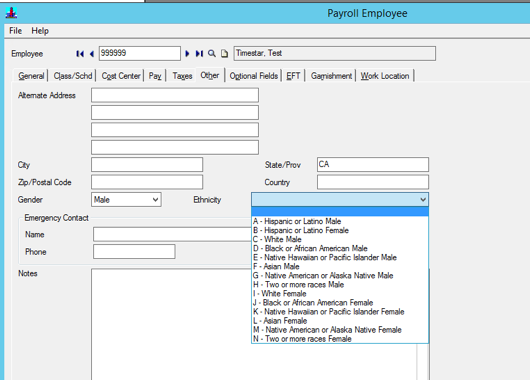
Task: Go to previous employee record
Action: (91, 54)
